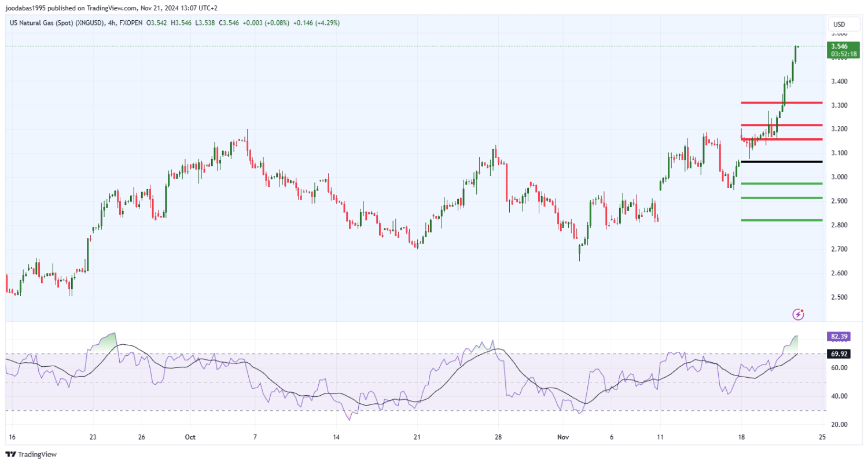The image size is (868, 464).
Task: Click the 2.500 label on price axis
Action: pos(839,297)
